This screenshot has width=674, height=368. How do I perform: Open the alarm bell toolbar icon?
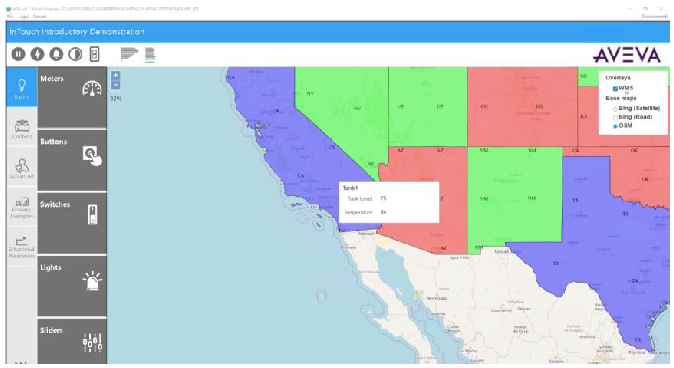[56, 54]
